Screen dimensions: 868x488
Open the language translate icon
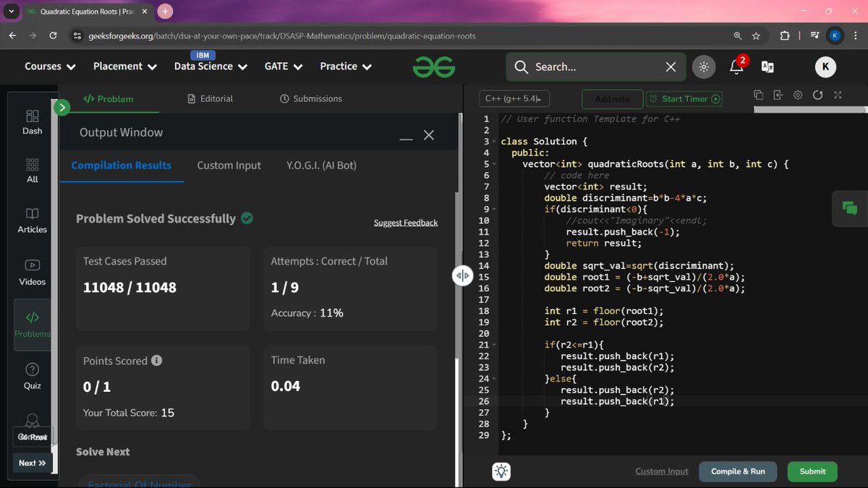tap(768, 67)
